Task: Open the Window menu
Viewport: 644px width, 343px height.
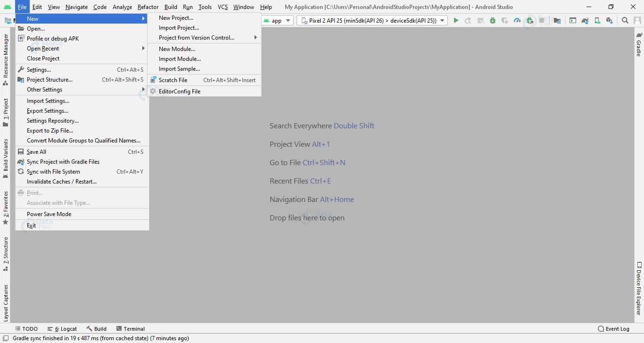Action: click(244, 7)
